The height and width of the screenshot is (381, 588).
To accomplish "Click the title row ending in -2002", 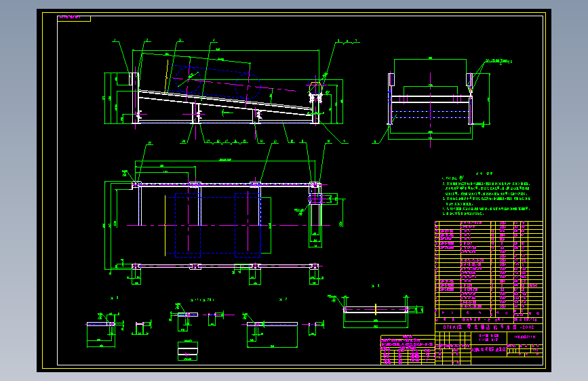I will coord(488,327).
